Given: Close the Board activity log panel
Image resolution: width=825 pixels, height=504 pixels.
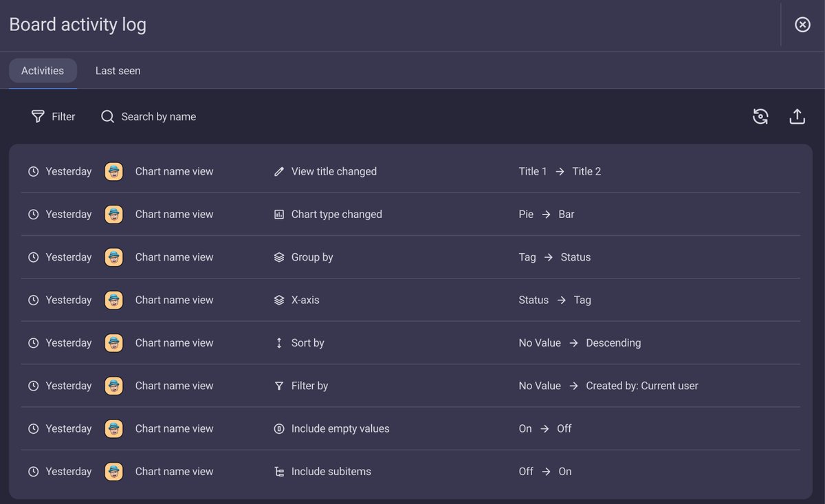Looking at the screenshot, I should tap(802, 25).
